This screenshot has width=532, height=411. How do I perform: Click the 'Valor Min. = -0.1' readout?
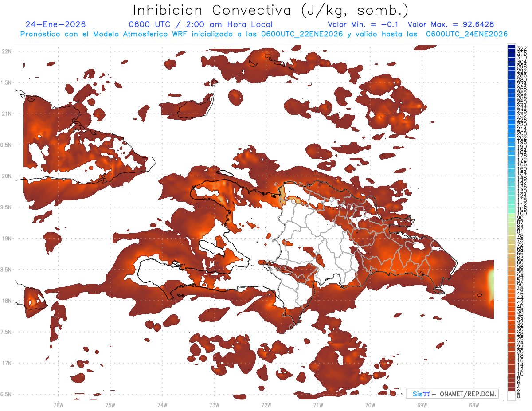364,24
